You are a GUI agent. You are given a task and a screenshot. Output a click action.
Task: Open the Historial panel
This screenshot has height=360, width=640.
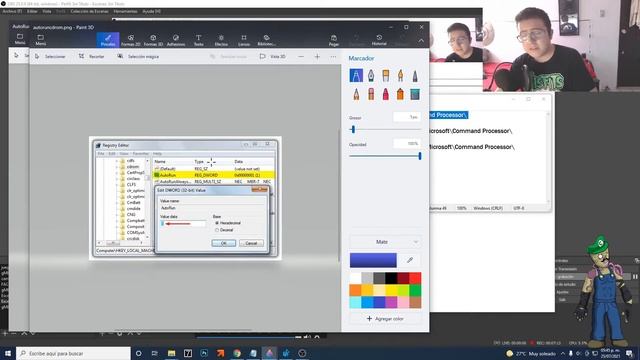click(x=379, y=40)
